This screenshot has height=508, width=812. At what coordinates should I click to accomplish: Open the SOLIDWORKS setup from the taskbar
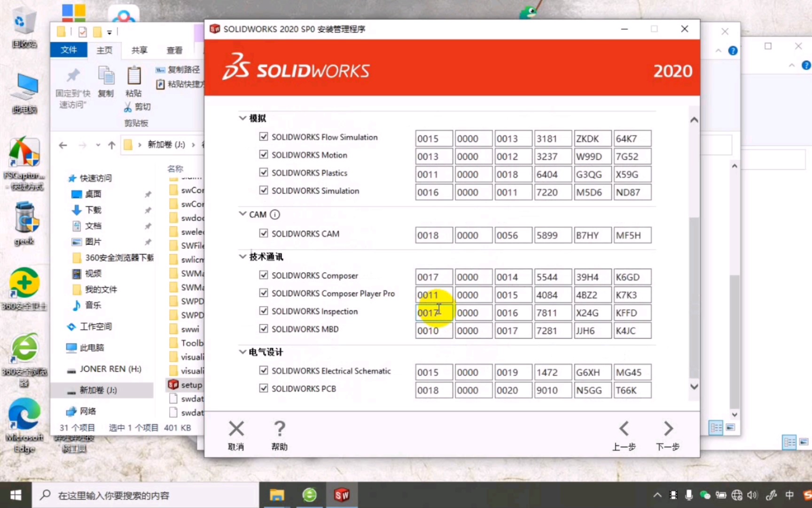tap(342, 494)
